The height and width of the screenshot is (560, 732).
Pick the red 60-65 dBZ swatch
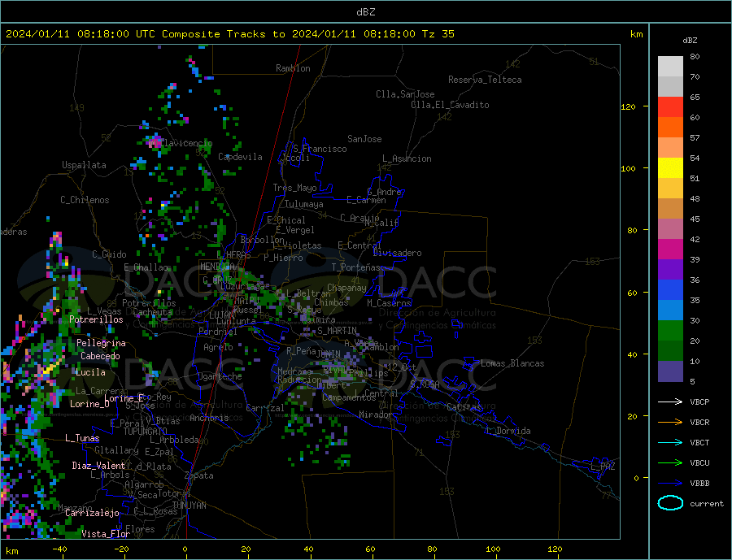point(670,106)
